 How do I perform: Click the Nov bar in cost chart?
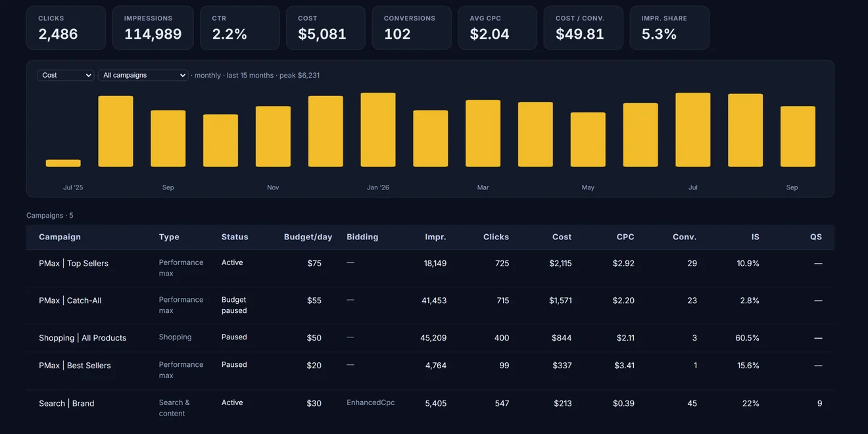click(x=273, y=136)
